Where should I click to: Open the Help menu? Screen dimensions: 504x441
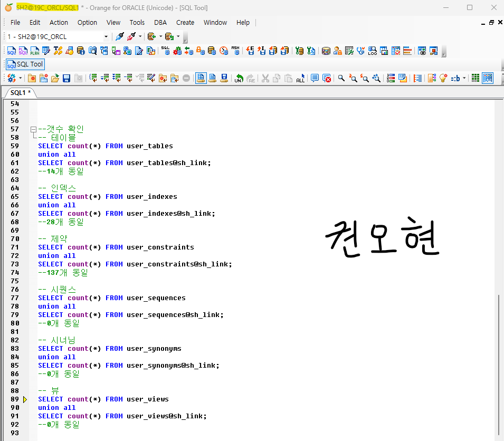(x=243, y=23)
